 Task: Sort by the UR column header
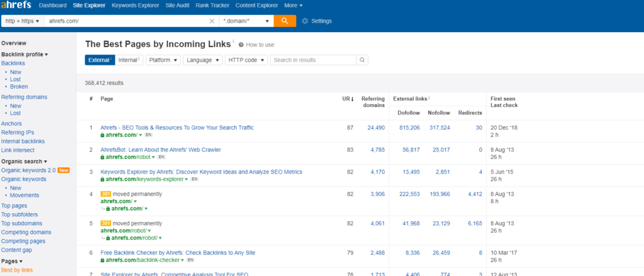[x=348, y=99]
